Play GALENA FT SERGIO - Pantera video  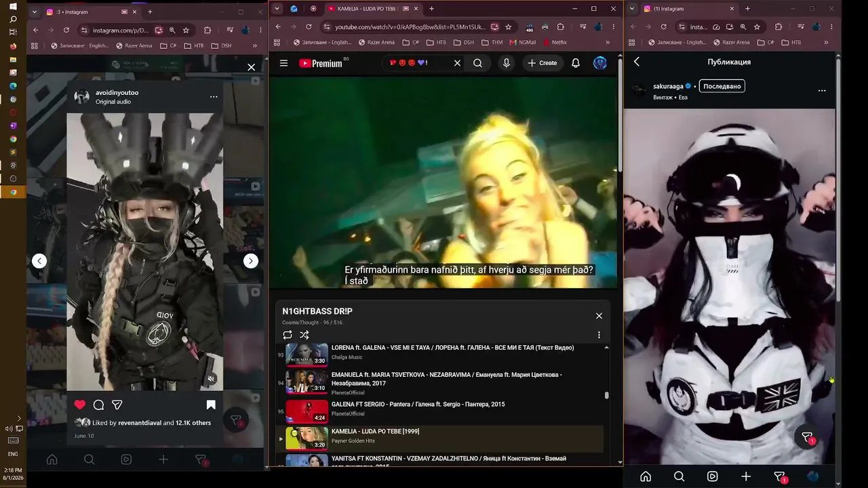coord(441,411)
